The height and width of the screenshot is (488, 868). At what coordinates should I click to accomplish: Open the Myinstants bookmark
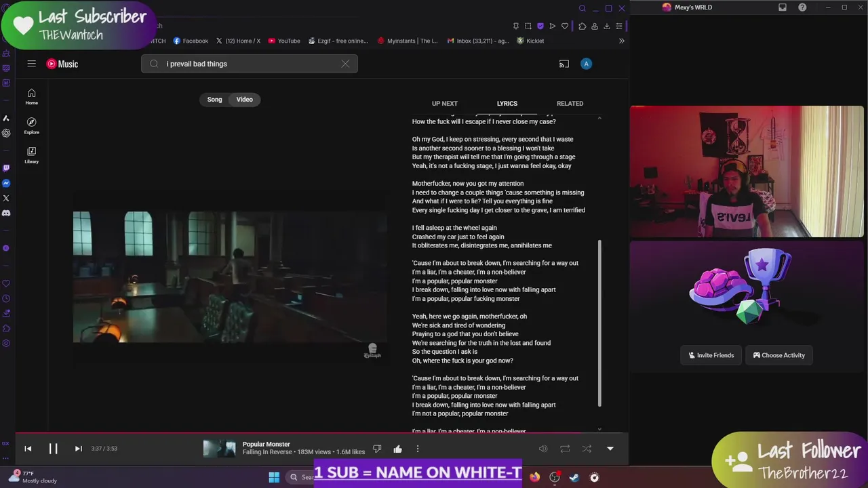408,41
